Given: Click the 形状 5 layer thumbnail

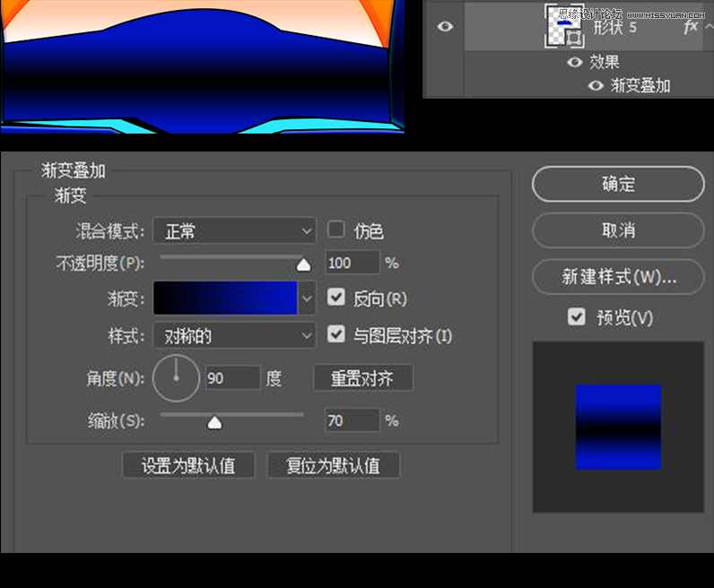Looking at the screenshot, I should click(564, 26).
